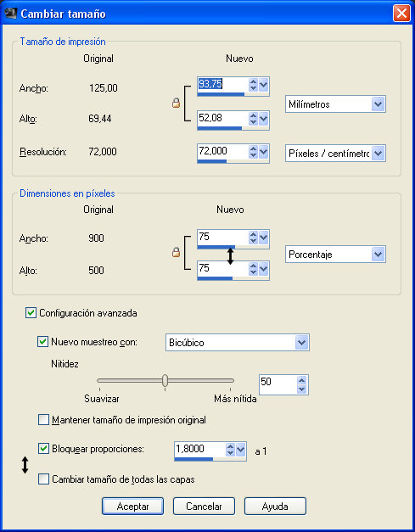Image resolution: width=415 pixels, height=532 pixels.
Task: Open the Porcentaje units dropdown
Action: click(x=335, y=255)
